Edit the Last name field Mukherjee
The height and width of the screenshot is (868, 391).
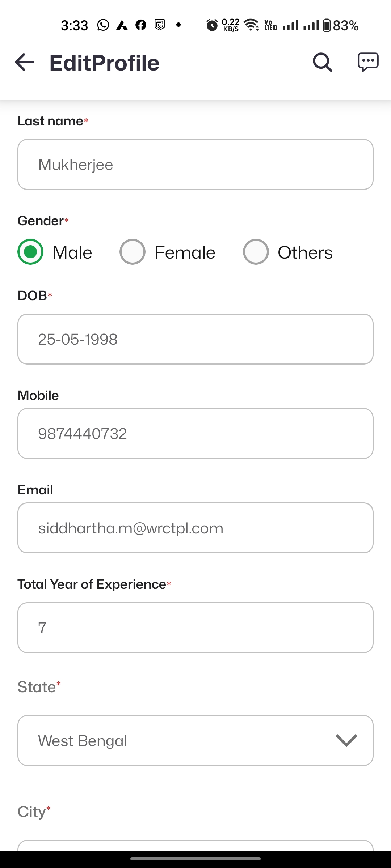point(195,165)
